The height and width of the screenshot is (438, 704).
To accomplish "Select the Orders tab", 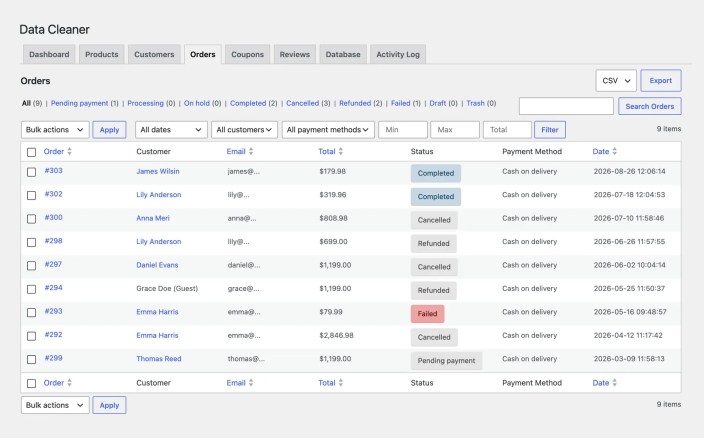I will pyautogui.click(x=202, y=54).
